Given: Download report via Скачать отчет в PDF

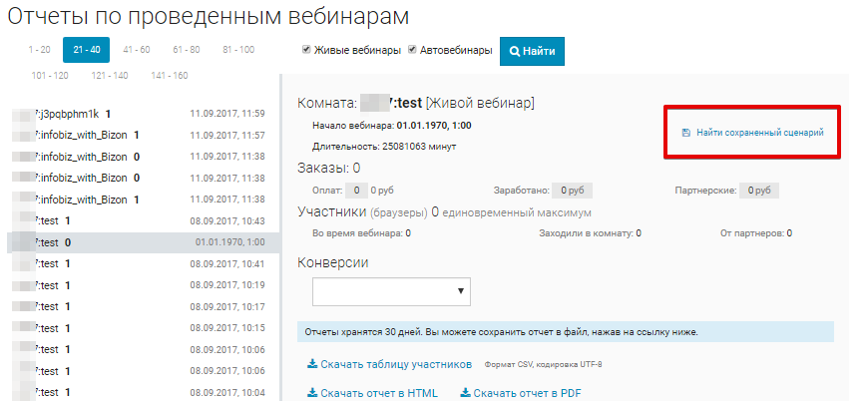Looking at the screenshot, I should (x=527, y=393).
